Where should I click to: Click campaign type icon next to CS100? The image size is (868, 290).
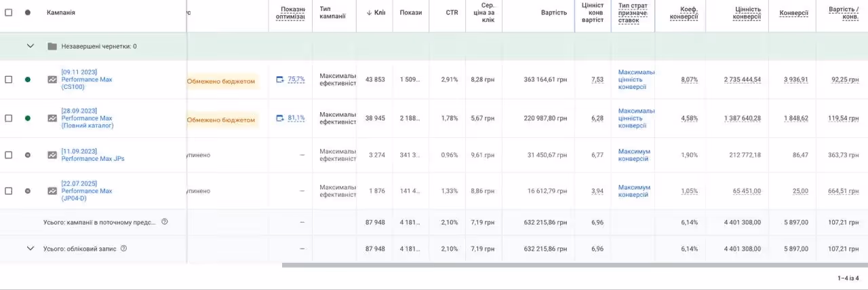52,79
